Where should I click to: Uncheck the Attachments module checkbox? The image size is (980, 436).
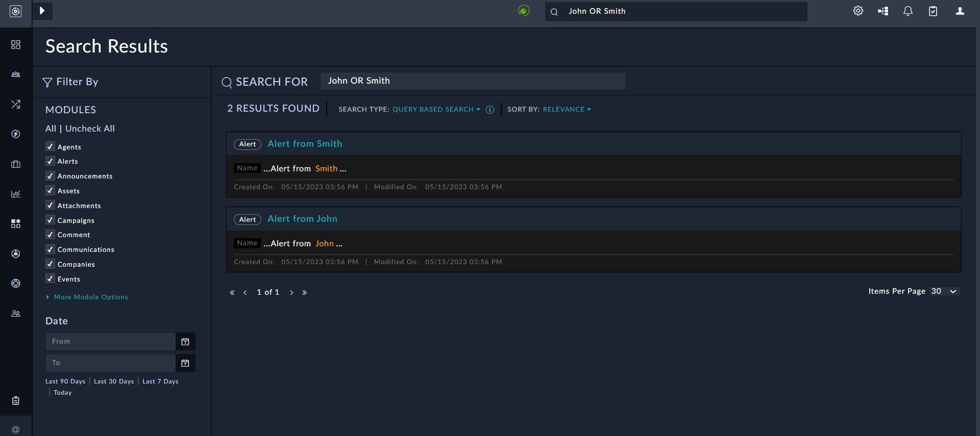point(50,206)
